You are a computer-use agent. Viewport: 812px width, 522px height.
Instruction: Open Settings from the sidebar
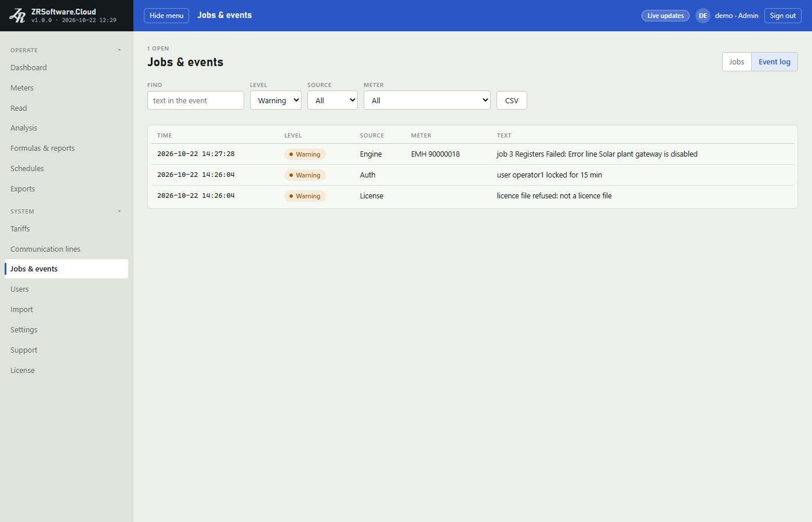66,330
